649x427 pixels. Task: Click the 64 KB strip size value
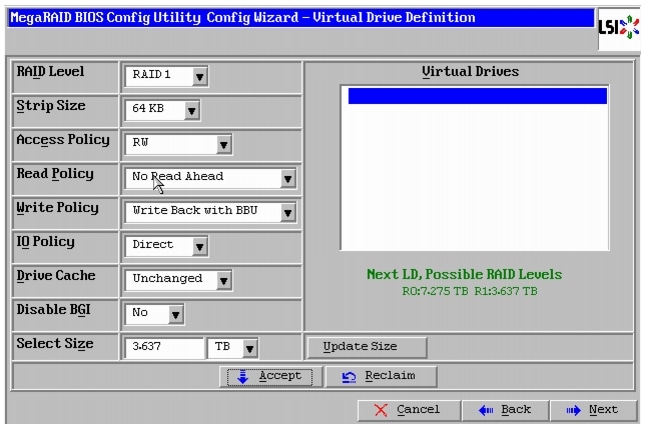tap(148, 108)
